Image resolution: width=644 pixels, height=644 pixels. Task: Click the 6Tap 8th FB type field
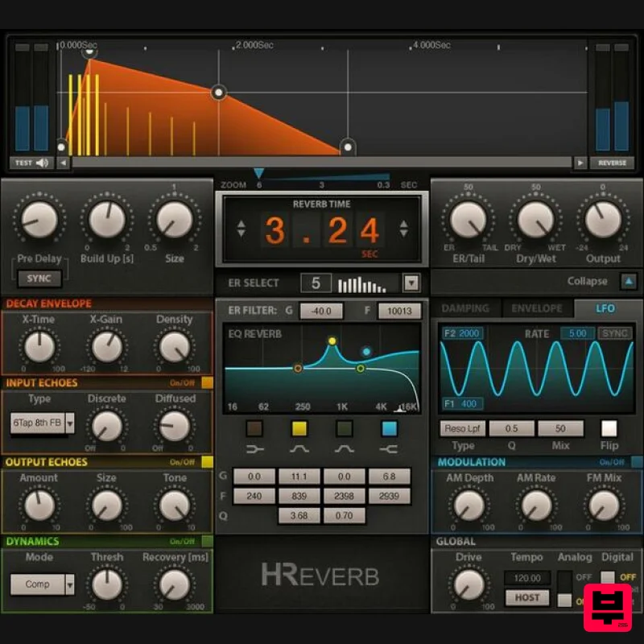coord(37,423)
